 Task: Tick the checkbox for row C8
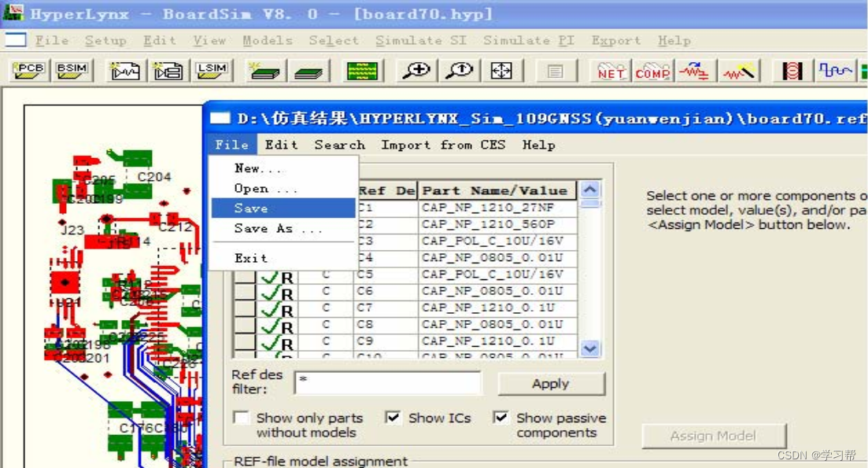pos(245,326)
